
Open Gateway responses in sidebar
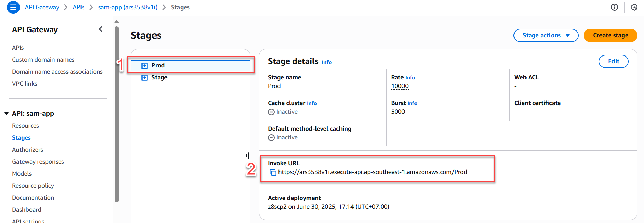tap(38, 162)
